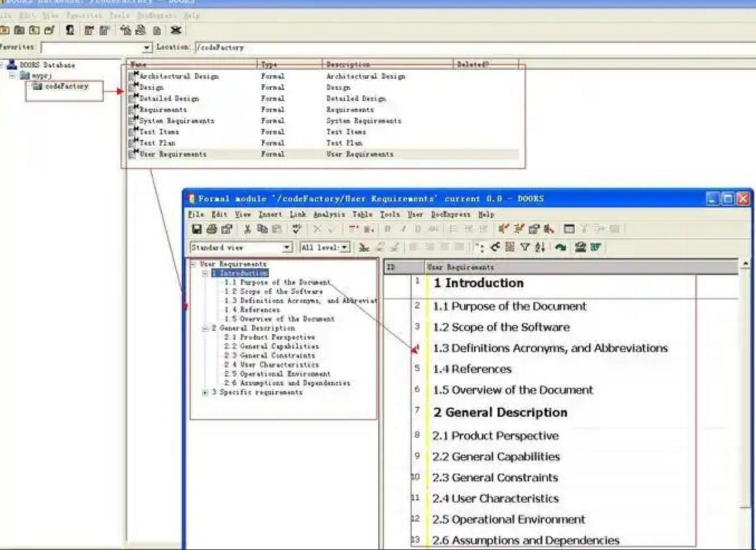756x550 pixels.
Task: Click the module icon beside Architectural Design name
Action: tap(133, 75)
